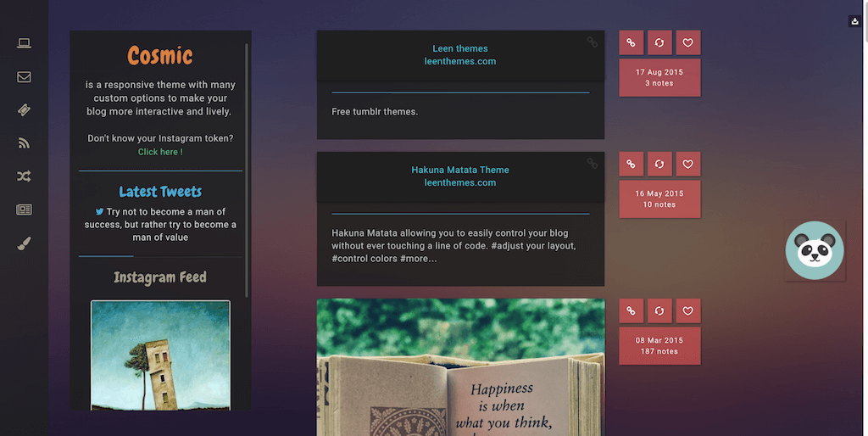
Task: Click the laptop home icon in sidebar
Action: point(24,44)
